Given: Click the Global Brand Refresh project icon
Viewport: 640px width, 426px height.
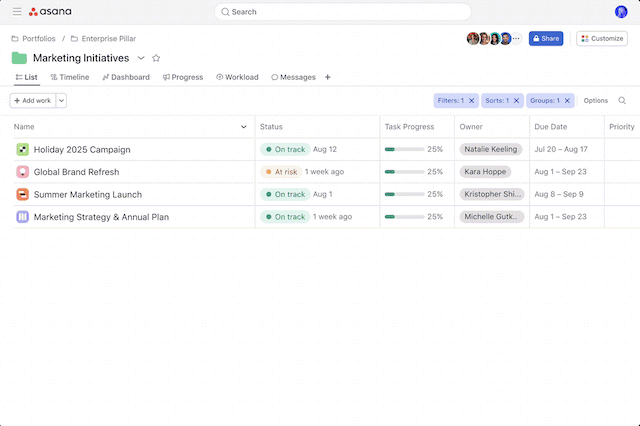Looking at the screenshot, I should tap(22, 172).
